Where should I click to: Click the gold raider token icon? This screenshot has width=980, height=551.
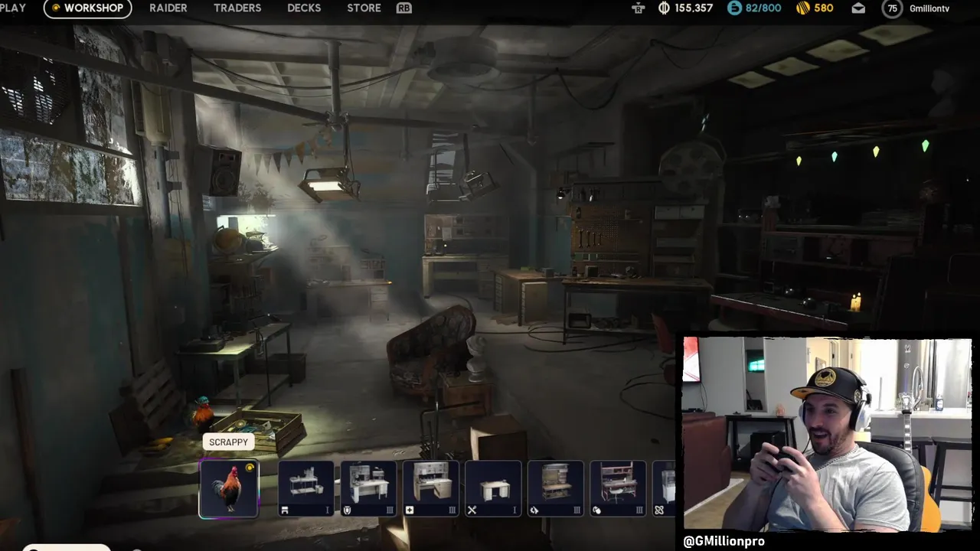pos(803,8)
